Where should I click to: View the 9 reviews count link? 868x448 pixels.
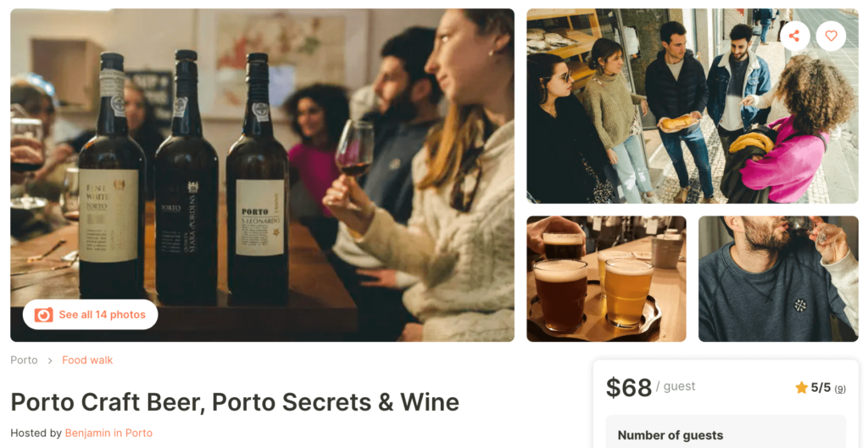(840, 389)
